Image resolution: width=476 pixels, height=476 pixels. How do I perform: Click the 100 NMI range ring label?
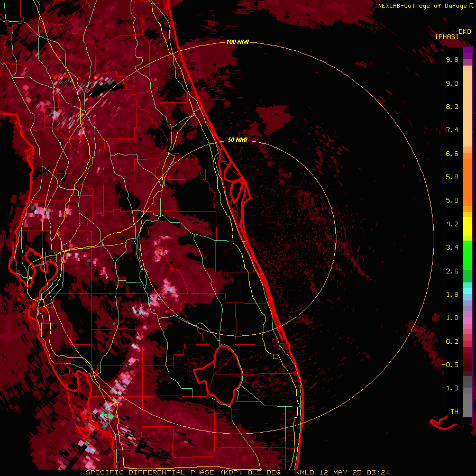(237, 42)
